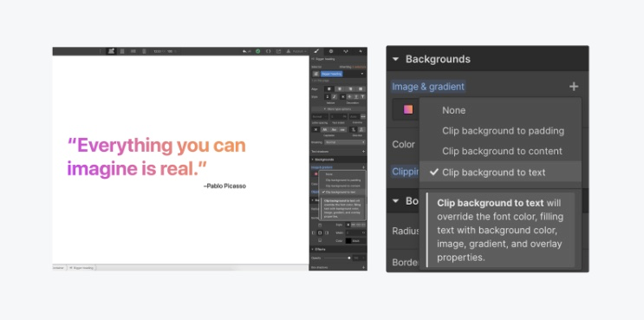
Task: Open the Element Settings gear tab
Action: pyautogui.click(x=331, y=51)
